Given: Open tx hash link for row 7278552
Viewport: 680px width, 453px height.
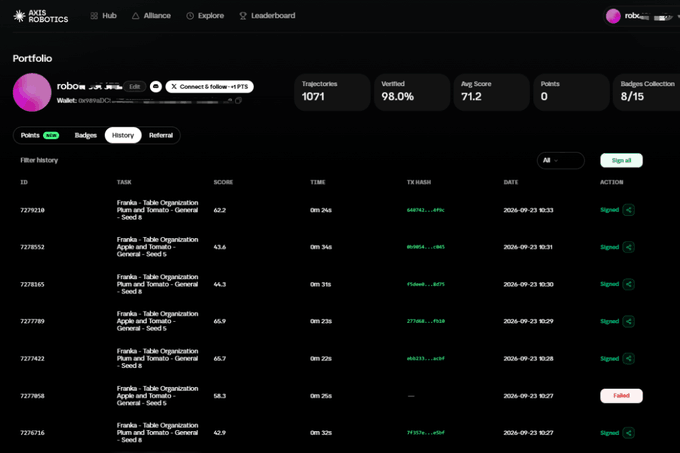Looking at the screenshot, I should [425, 247].
